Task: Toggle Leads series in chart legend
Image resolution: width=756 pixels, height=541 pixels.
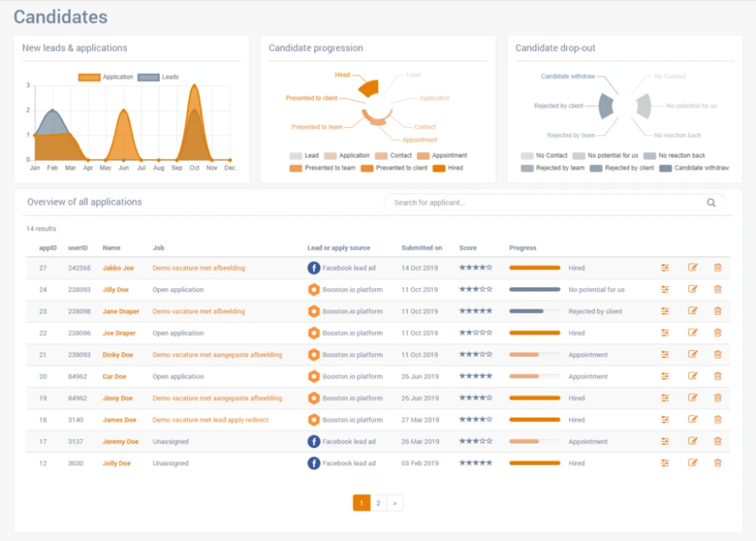Action: pyautogui.click(x=159, y=77)
